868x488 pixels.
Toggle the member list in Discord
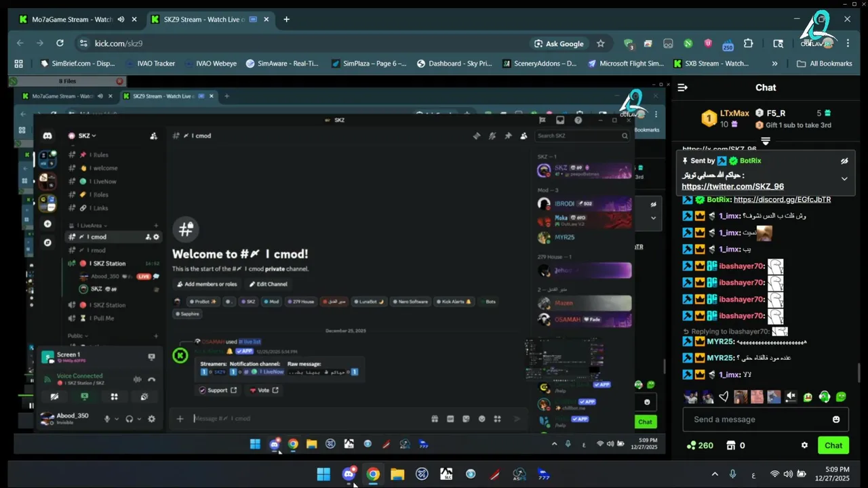pos(524,136)
